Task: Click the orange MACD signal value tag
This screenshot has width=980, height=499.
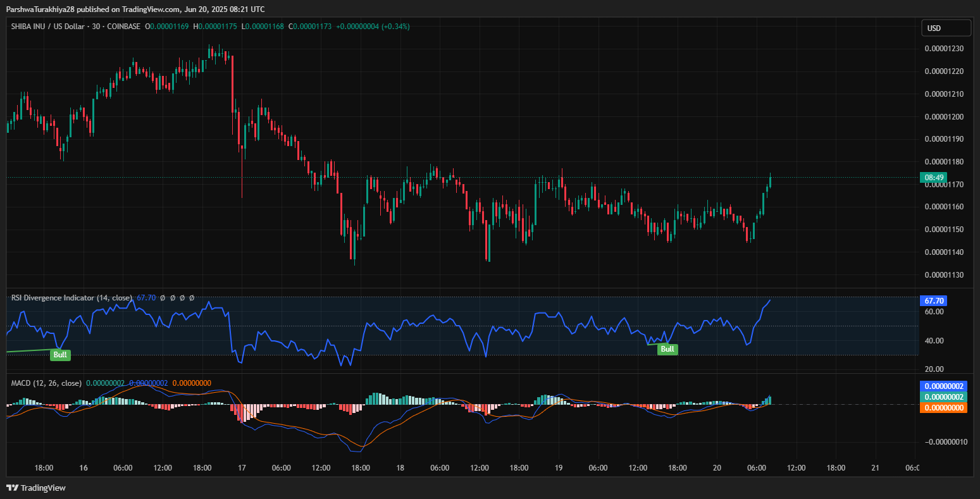Action: click(943, 408)
